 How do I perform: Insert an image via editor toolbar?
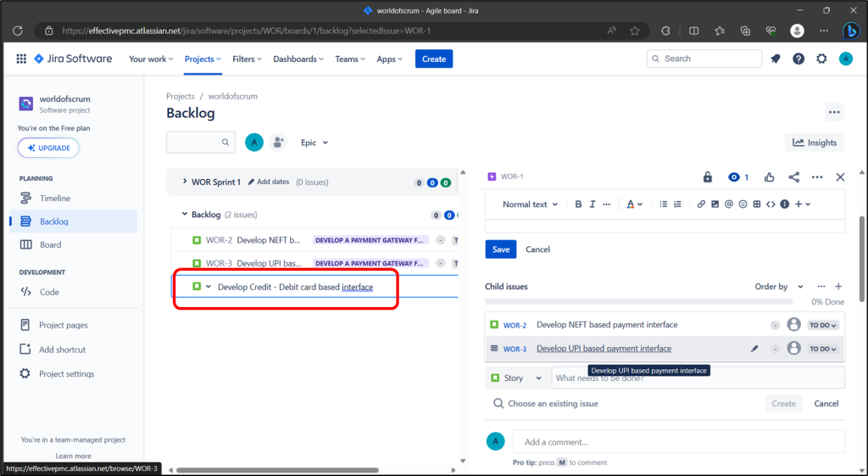pyautogui.click(x=715, y=204)
